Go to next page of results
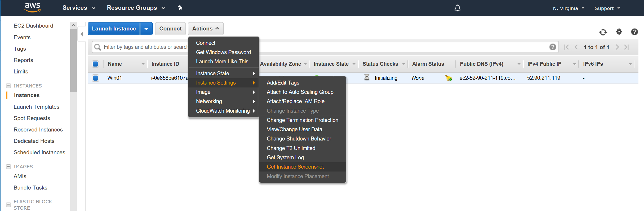This screenshot has width=644, height=211. pyautogui.click(x=618, y=47)
